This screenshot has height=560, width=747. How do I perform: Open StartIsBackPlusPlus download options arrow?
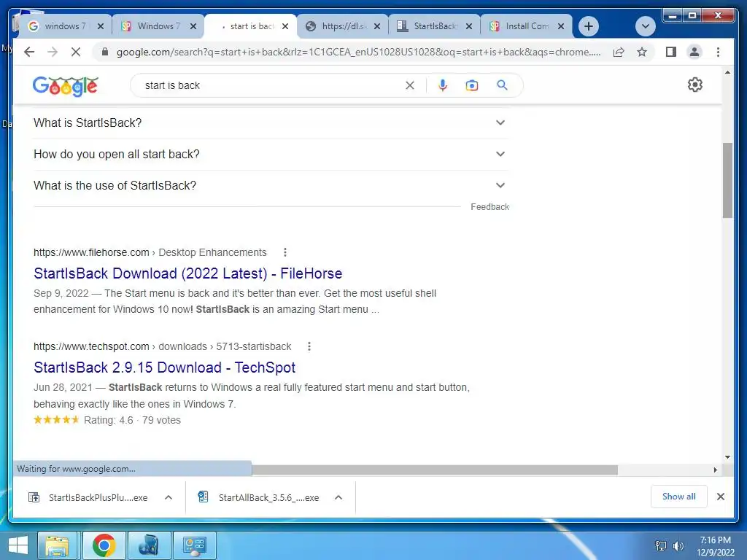click(x=169, y=497)
